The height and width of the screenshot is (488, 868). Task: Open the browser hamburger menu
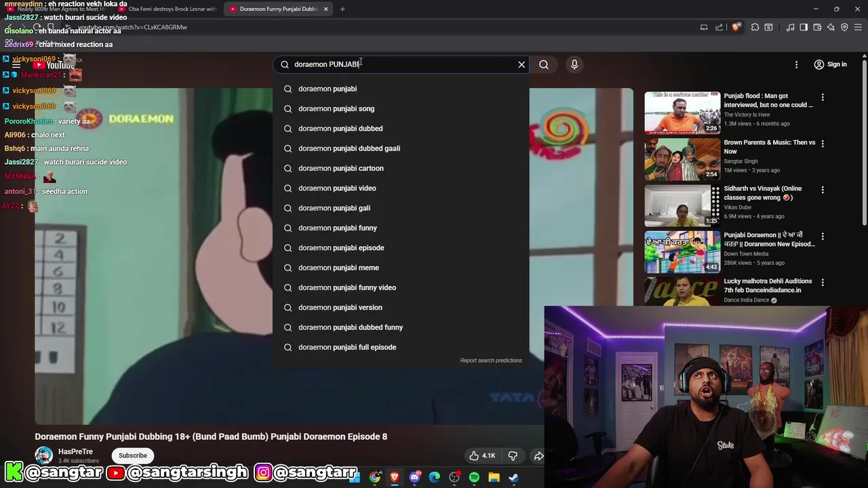pos(859,27)
